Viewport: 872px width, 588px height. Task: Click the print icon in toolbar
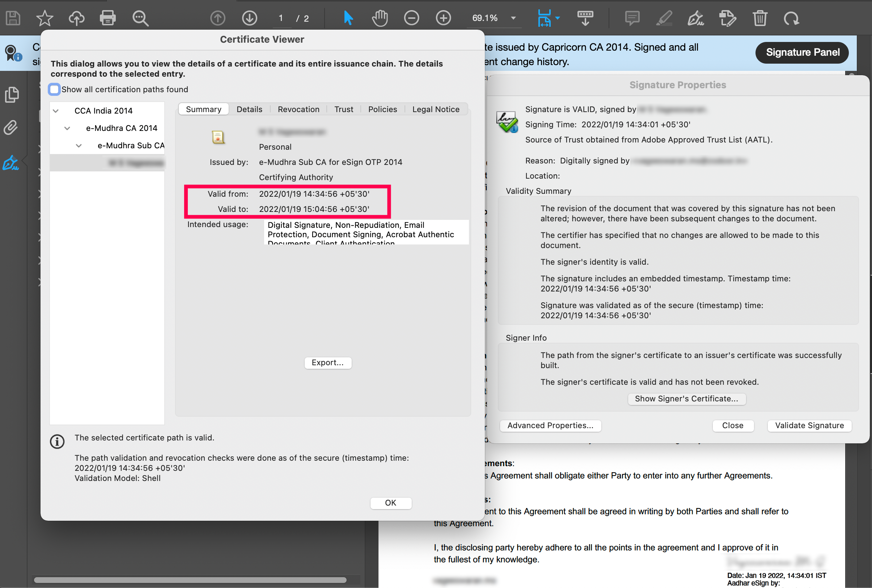click(x=108, y=18)
